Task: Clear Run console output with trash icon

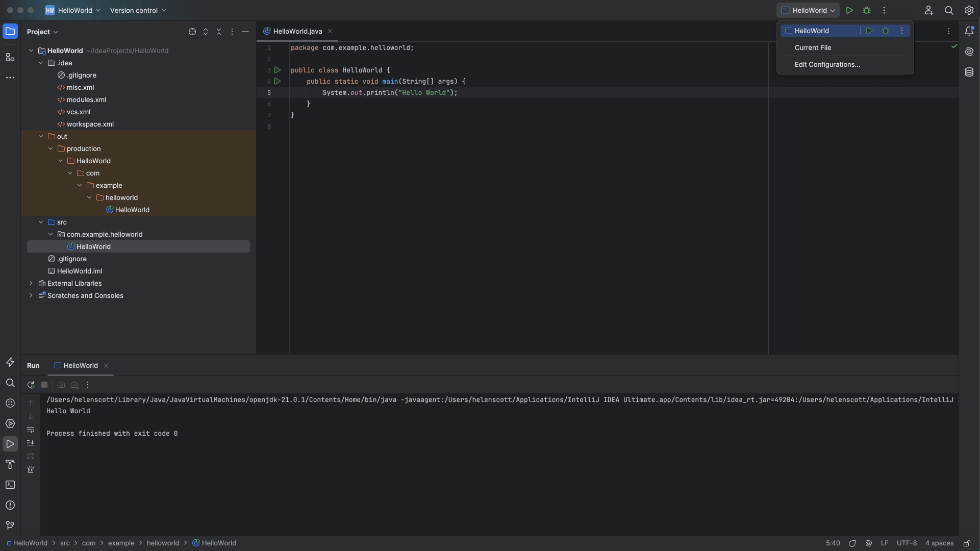Action: pyautogui.click(x=31, y=469)
